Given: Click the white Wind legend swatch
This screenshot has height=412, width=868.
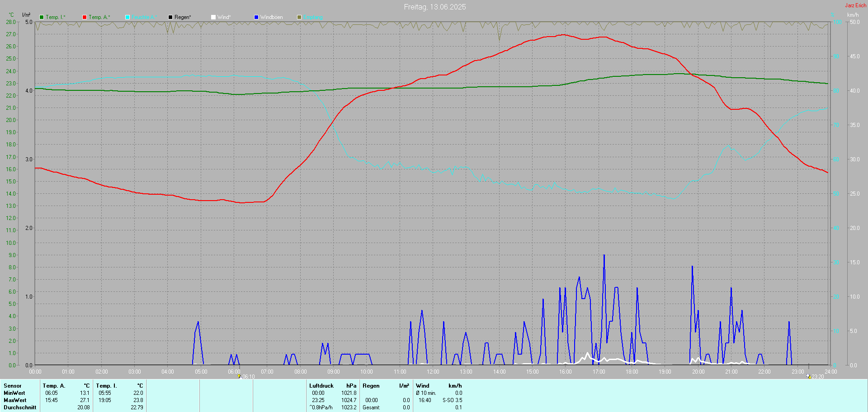Looking at the screenshot, I should coord(213,17).
